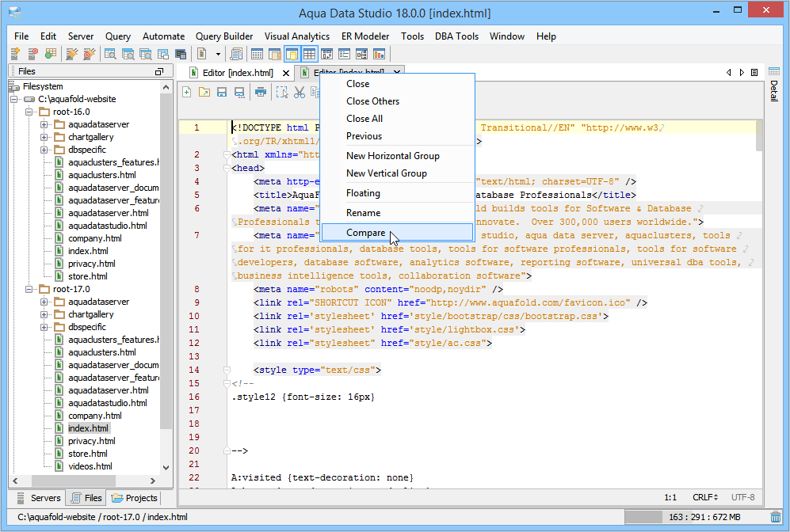790x532 pixels.
Task: Select the first Editor [index.html] tab
Action: tap(238, 73)
